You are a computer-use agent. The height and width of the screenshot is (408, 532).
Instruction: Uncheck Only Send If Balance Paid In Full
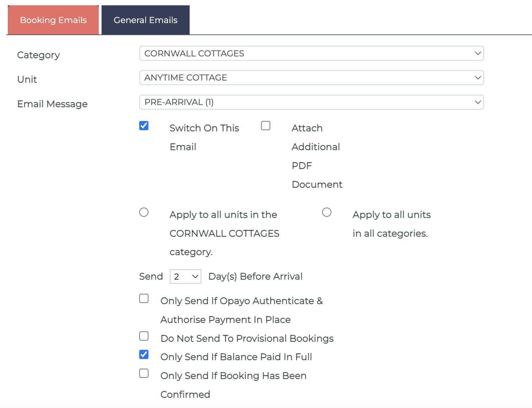pos(143,354)
